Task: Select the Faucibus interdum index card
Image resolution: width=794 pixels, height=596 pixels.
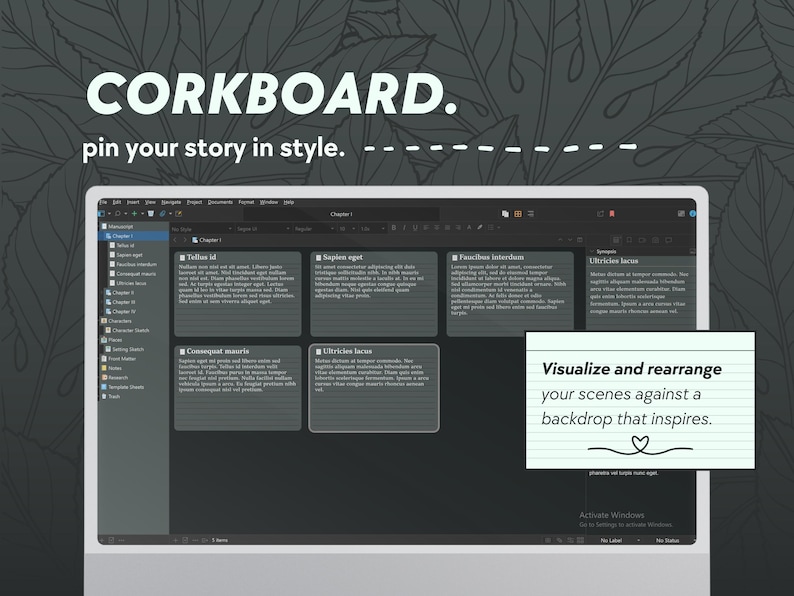Action: point(510,294)
